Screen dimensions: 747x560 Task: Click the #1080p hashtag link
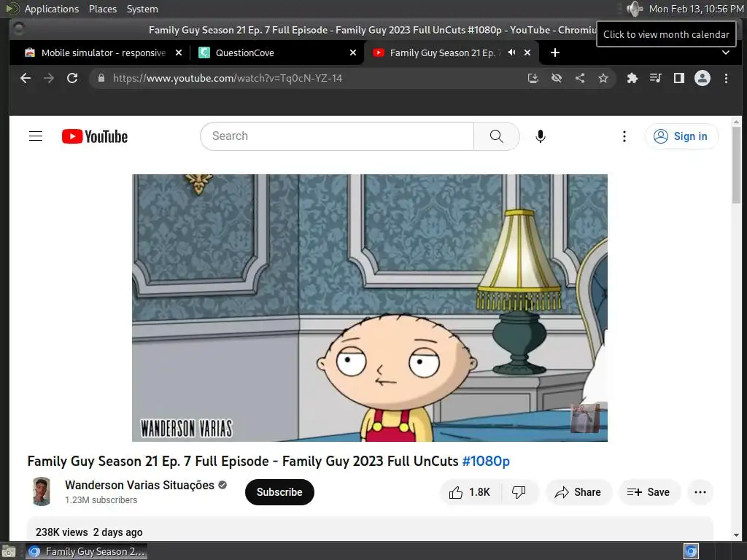point(486,461)
